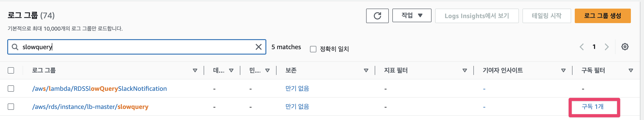Go to previous page arrow
This screenshot has width=644, height=120.
582,47
